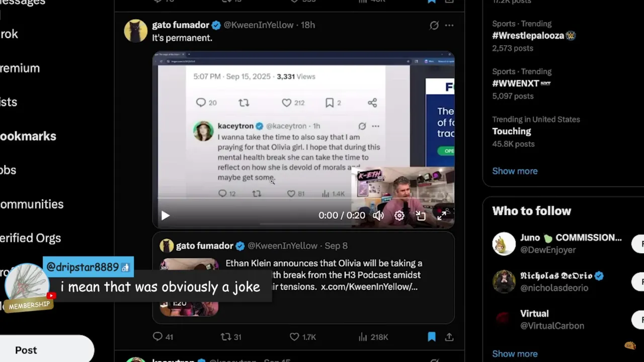Open Verified Orgs in sidebar

click(x=30, y=238)
